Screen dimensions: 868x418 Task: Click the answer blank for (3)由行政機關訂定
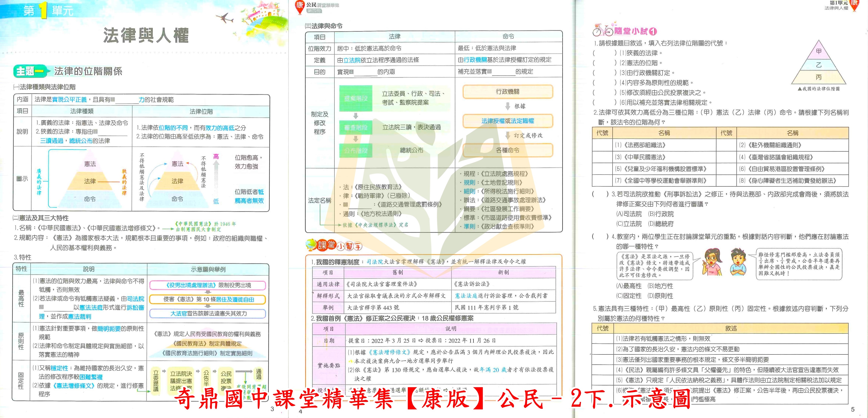(x=605, y=73)
